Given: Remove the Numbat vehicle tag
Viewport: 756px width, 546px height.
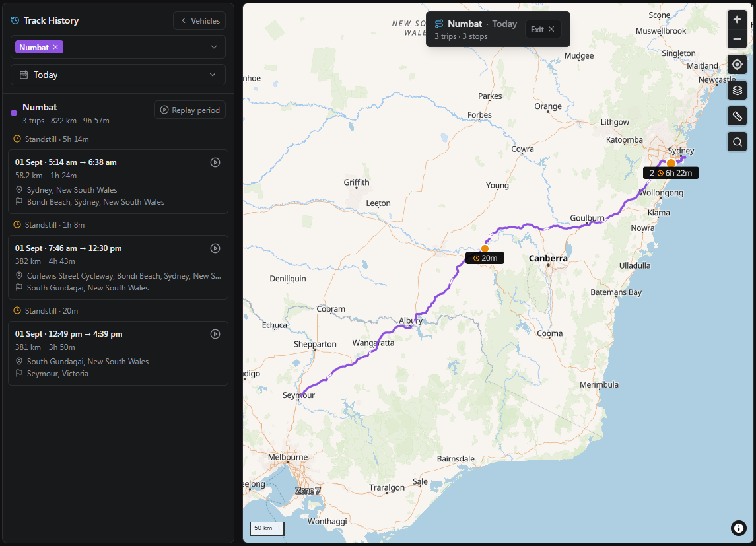Looking at the screenshot, I should tap(55, 48).
